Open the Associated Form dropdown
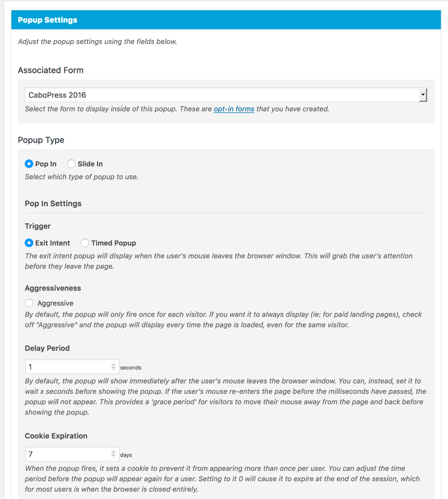 [x=225, y=95]
